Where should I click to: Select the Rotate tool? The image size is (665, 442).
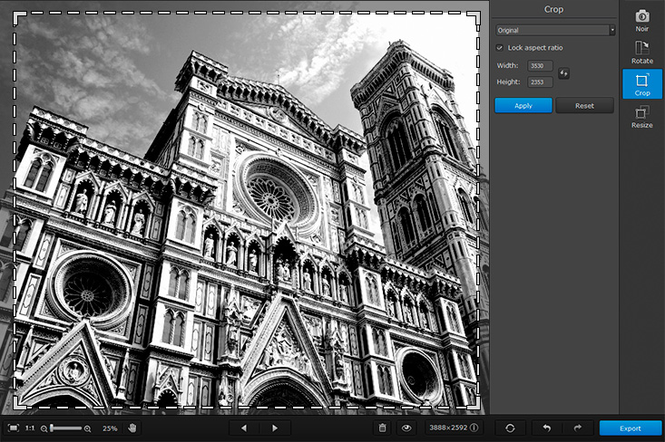click(x=642, y=53)
